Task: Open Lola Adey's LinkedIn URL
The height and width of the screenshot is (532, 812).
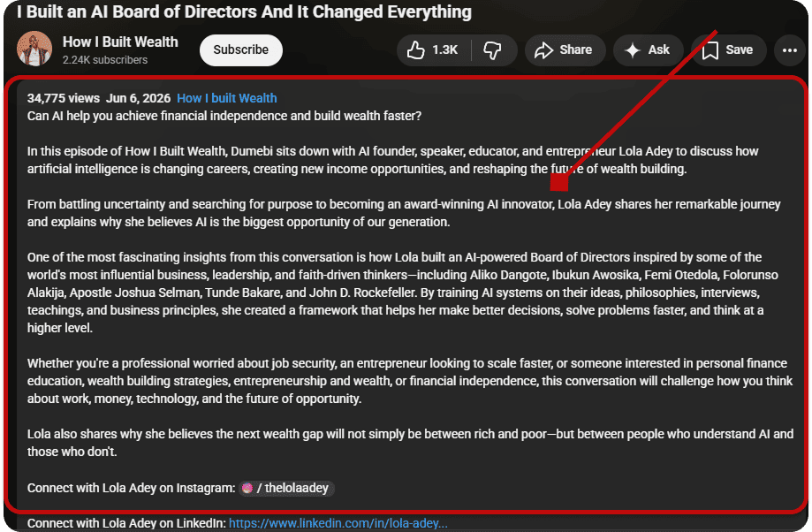Action: [x=338, y=523]
